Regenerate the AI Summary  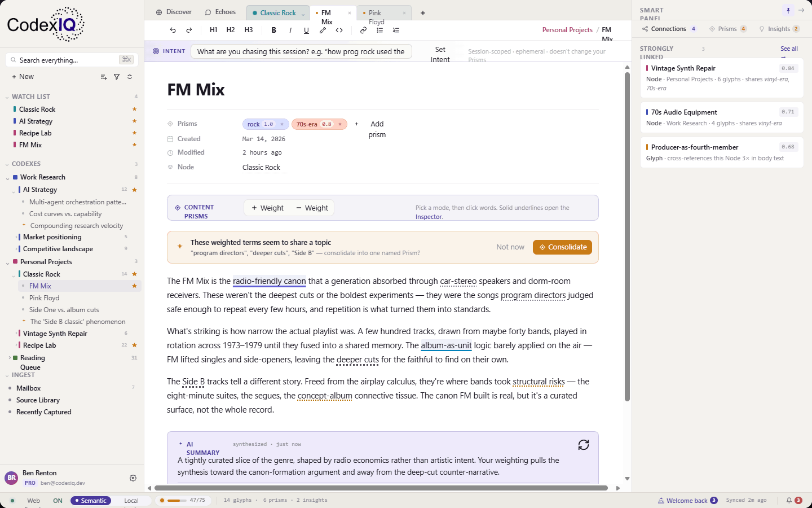click(584, 445)
